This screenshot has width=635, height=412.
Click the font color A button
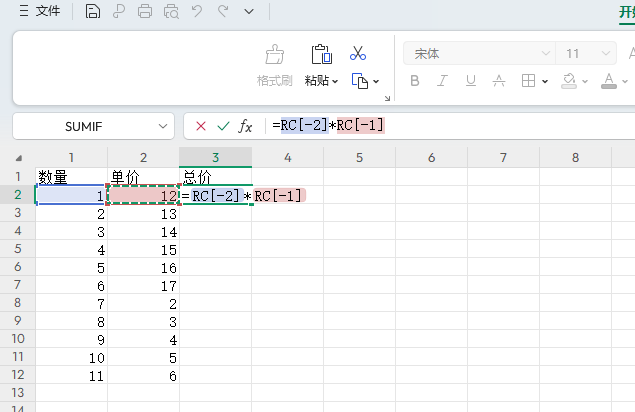pyautogui.click(x=609, y=81)
